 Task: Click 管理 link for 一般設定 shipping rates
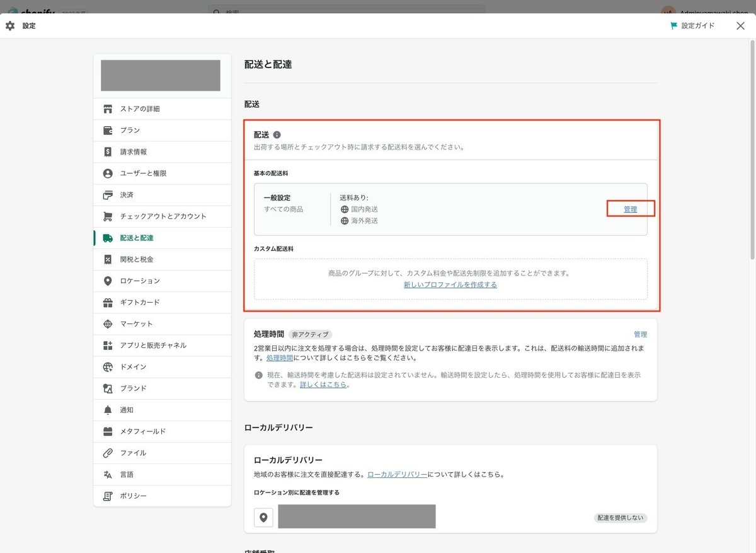click(630, 209)
